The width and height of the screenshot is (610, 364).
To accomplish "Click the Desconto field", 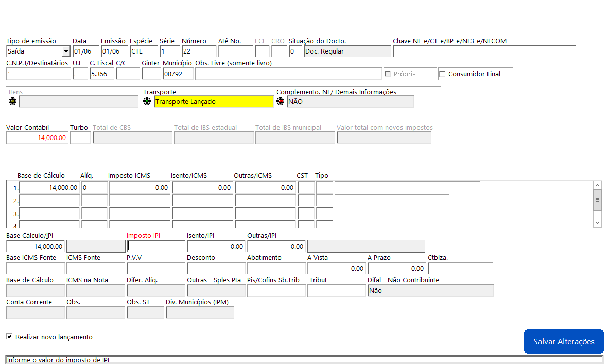I will [x=216, y=269].
